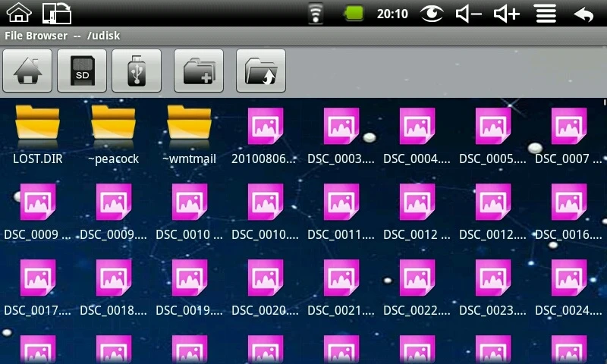Raise volume with the speaker plus icon
The width and height of the screenshot is (607, 364).
pyautogui.click(x=506, y=14)
